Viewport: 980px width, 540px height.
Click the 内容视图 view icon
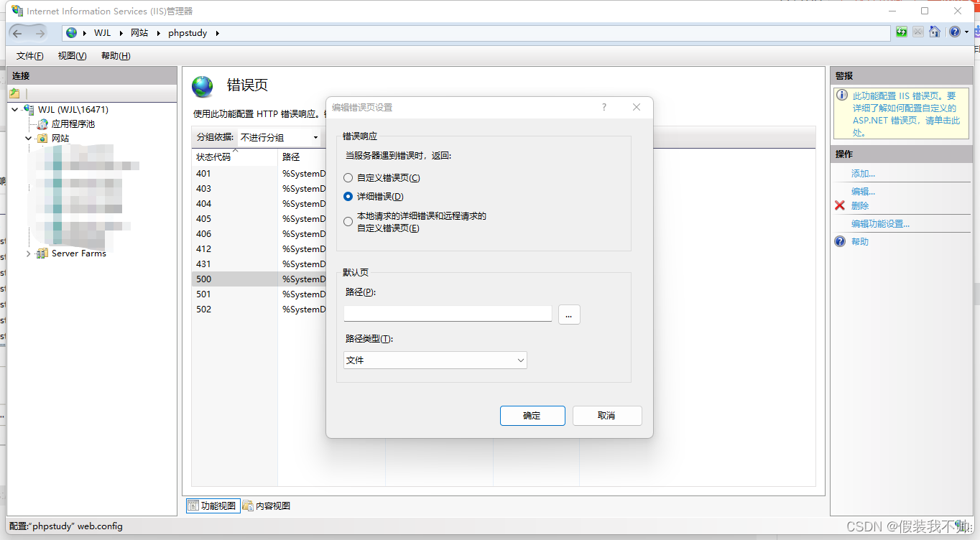tap(248, 506)
